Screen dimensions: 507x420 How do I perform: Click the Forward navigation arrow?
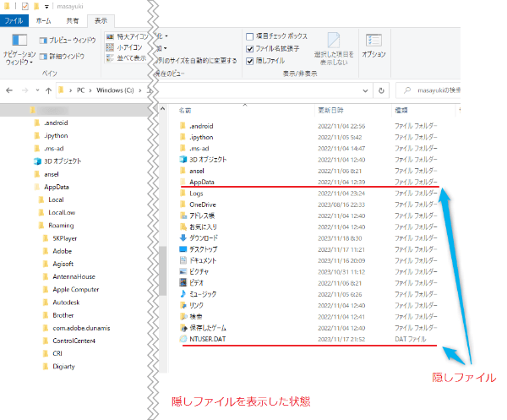[25, 90]
